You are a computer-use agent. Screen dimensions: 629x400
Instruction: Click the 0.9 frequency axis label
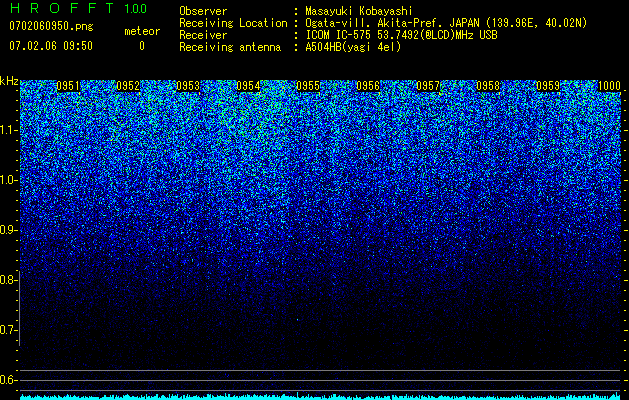pos(8,230)
